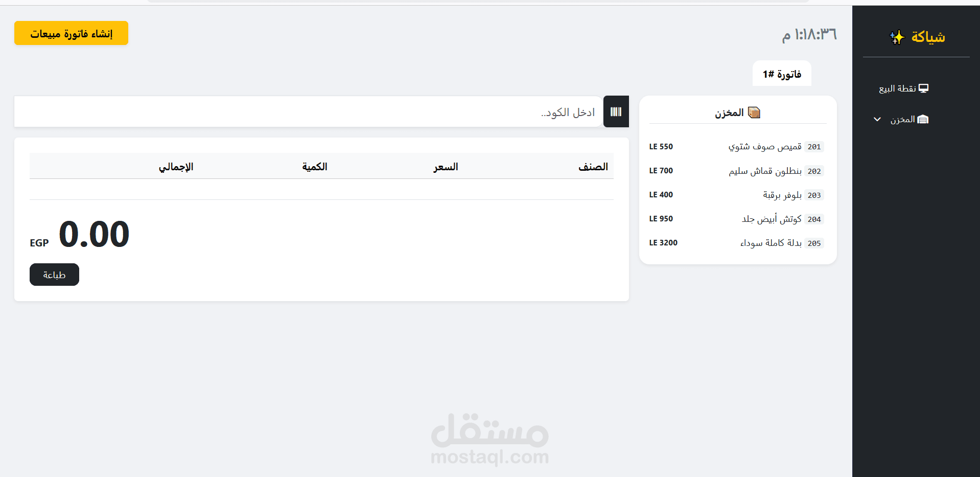Click the طباعة print button
This screenshot has height=477, width=980.
54,275
